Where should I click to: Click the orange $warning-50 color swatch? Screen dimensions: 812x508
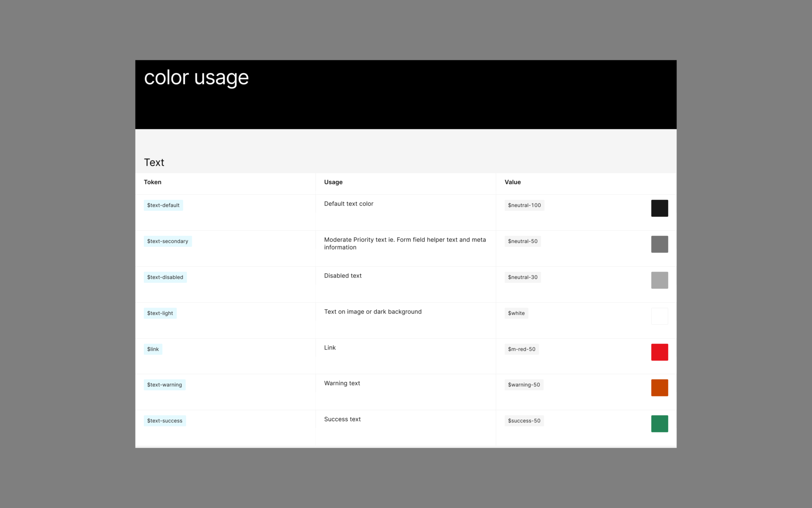[659, 388]
